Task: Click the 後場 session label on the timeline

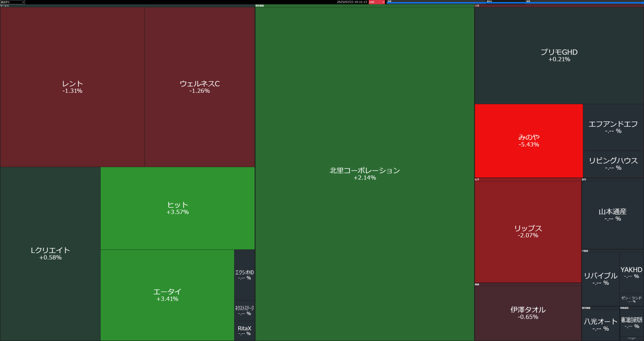Action: (528, 1)
